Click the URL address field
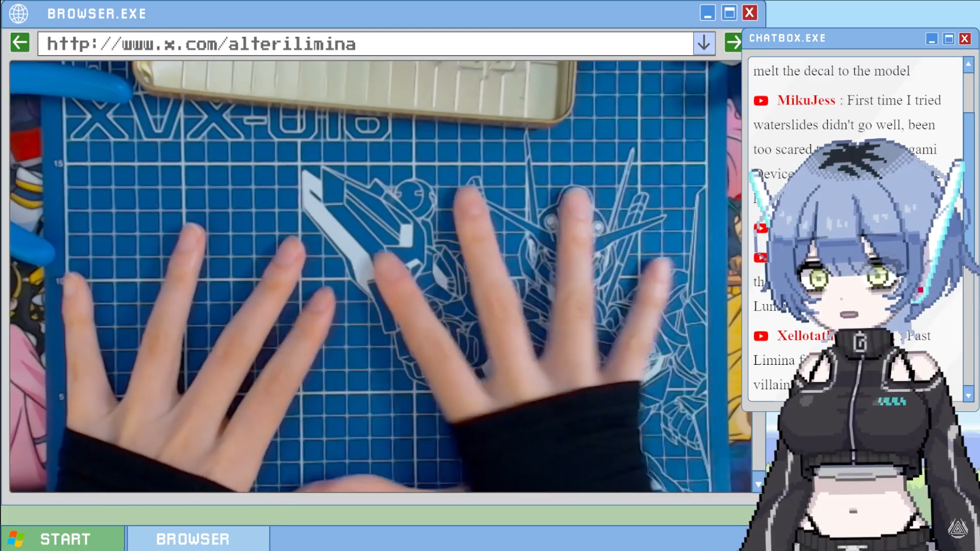This screenshot has width=980, height=551. [x=365, y=44]
